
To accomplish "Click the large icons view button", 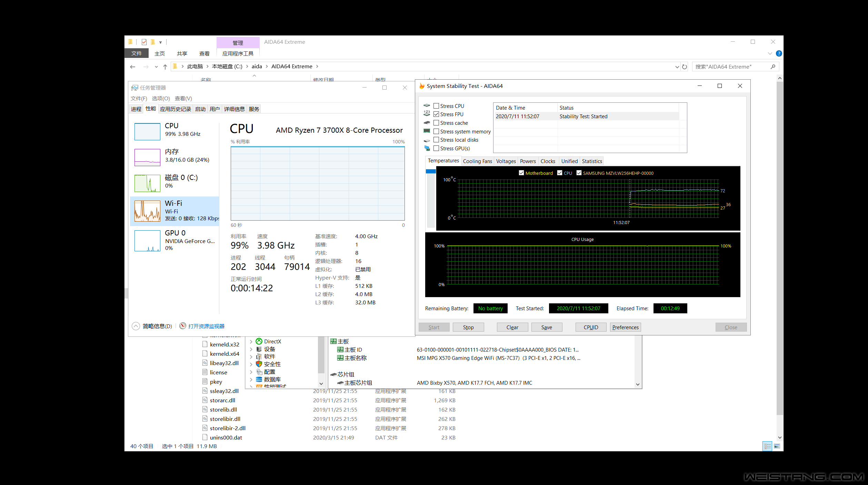I will point(777,446).
